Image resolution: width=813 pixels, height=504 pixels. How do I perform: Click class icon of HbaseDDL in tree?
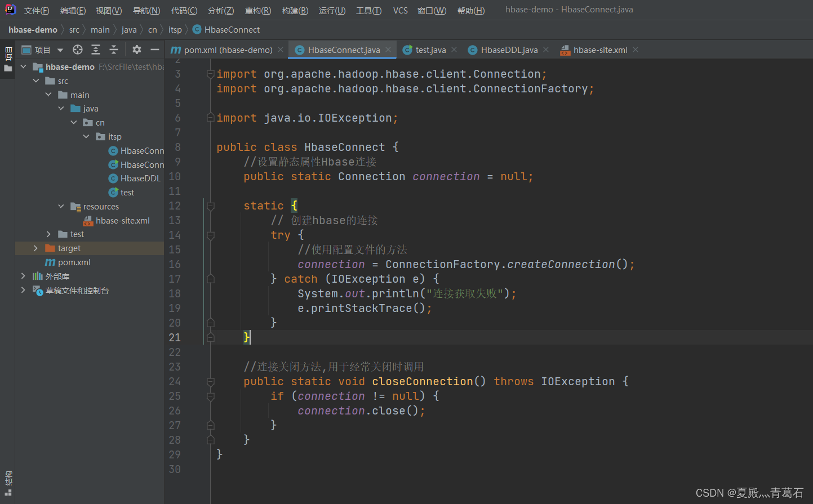(x=113, y=179)
